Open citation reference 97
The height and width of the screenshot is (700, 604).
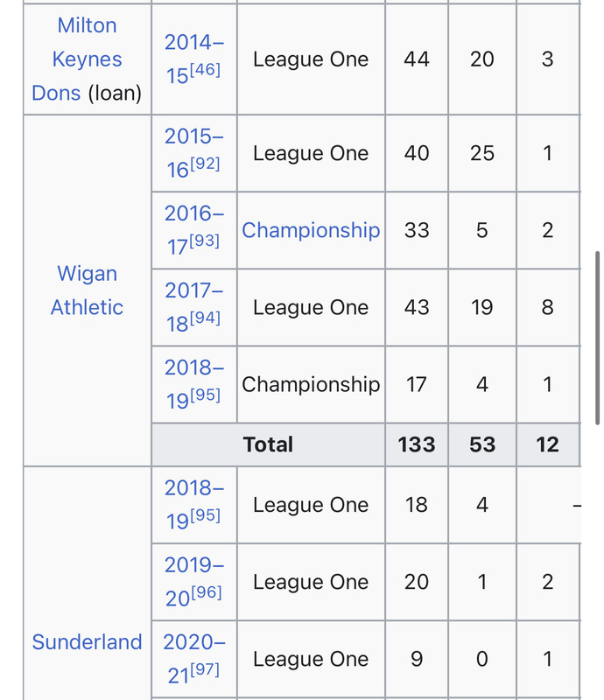pos(205,669)
